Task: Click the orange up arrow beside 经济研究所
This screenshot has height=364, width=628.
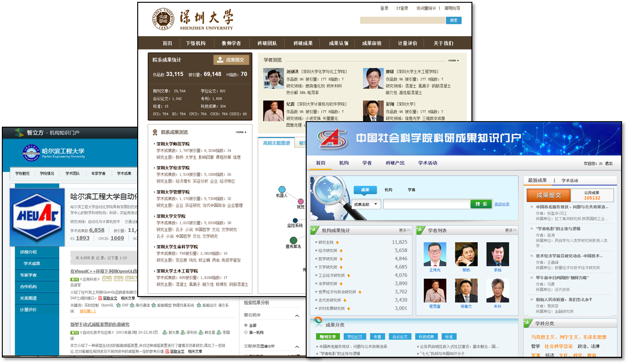Action: click(341, 251)
